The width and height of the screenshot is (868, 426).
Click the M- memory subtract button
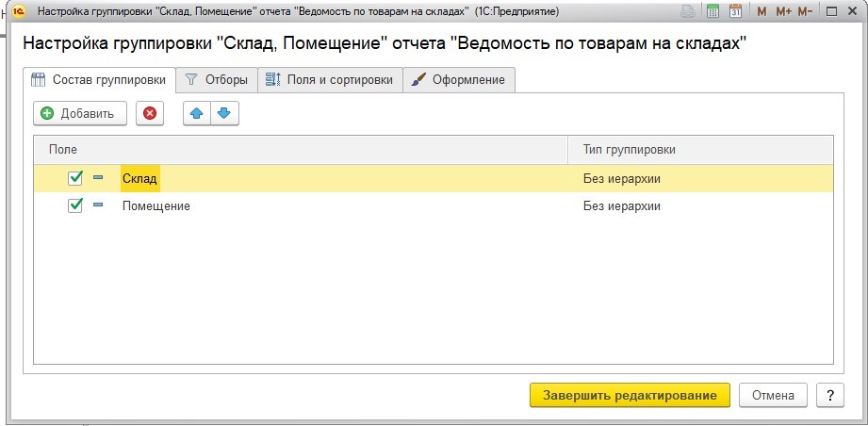(x=805, y=11)
